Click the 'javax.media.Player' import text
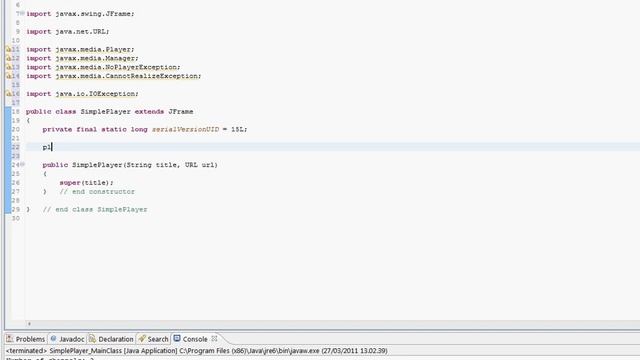This screenshot has width=640, height=360. point(93,49)
